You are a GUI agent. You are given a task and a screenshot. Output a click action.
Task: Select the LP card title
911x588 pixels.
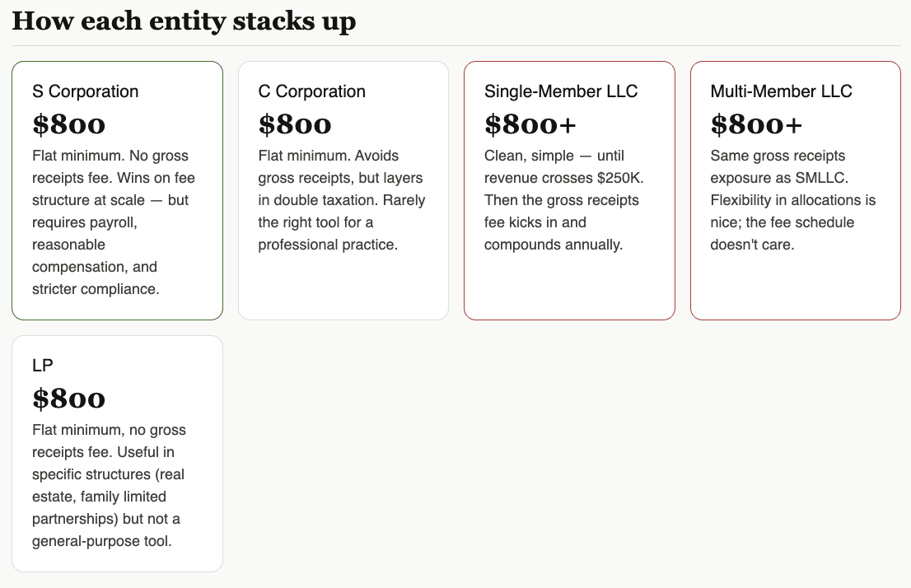click(43, 366)
